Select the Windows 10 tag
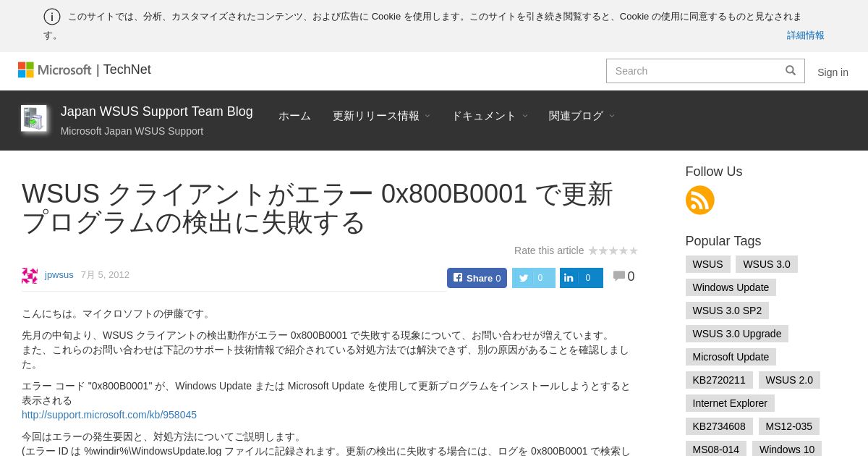 787,449
